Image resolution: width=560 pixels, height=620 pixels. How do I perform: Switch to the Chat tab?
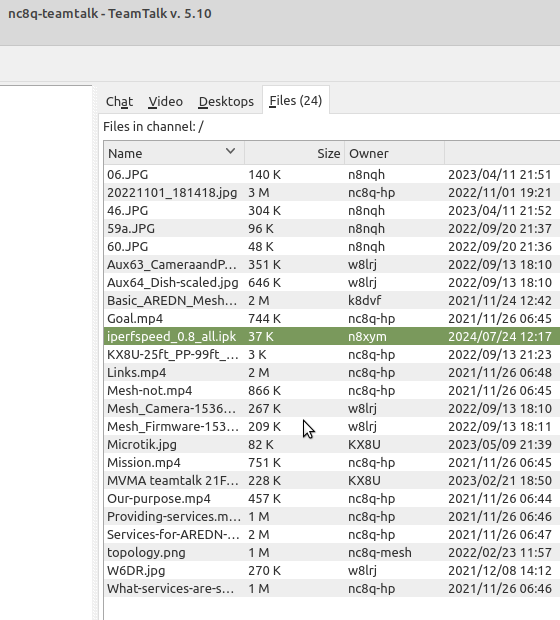pyautogui.click(x=119, y=102)
